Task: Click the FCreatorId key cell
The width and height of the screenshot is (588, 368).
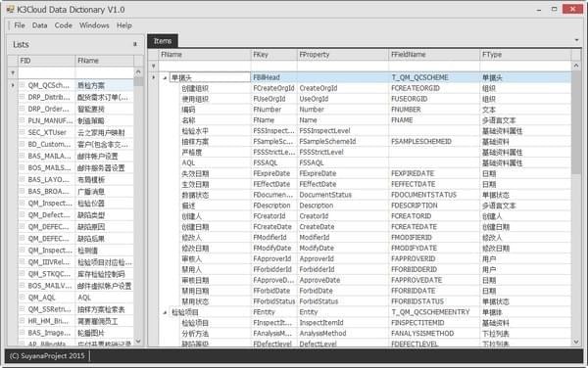Action: pos(273,216)
